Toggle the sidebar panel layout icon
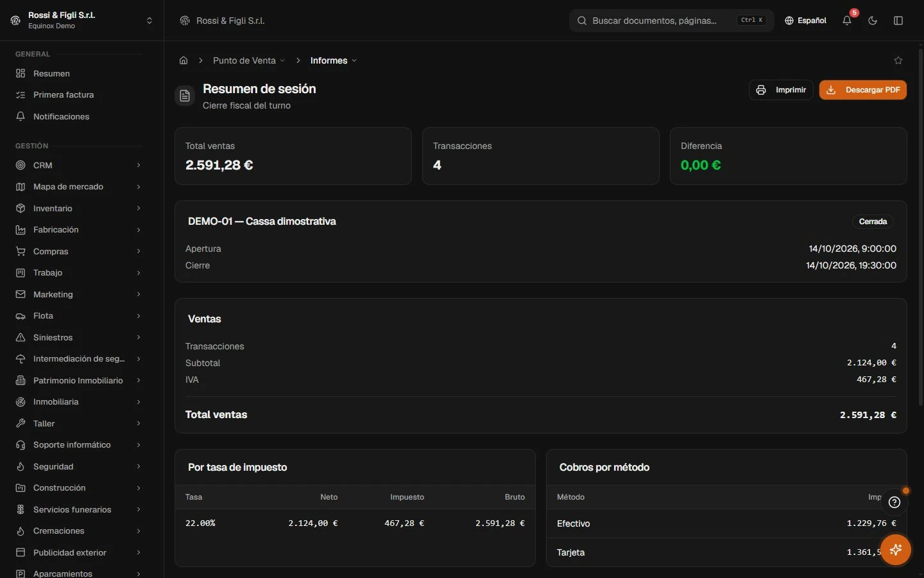 click(x=898, y=21)
